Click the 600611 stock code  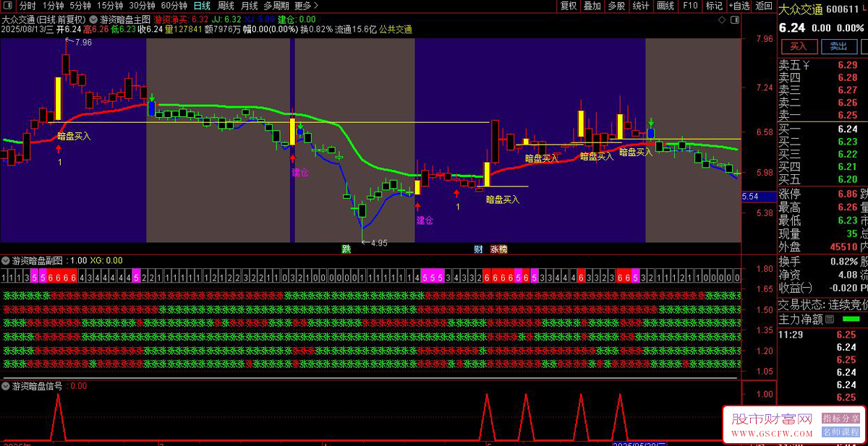coord(843,9)
